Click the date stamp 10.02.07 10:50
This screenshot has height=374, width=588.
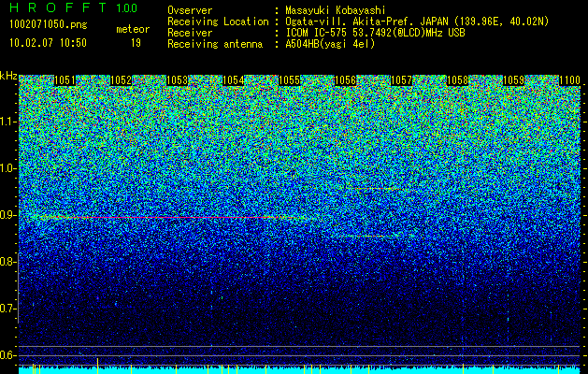(x=48, y=43)
